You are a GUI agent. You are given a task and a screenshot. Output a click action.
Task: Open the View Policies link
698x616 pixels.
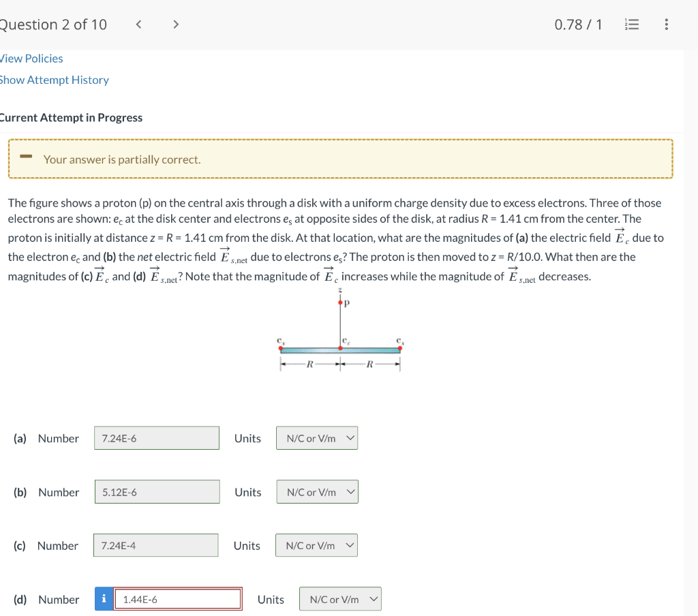pos(31,59)
